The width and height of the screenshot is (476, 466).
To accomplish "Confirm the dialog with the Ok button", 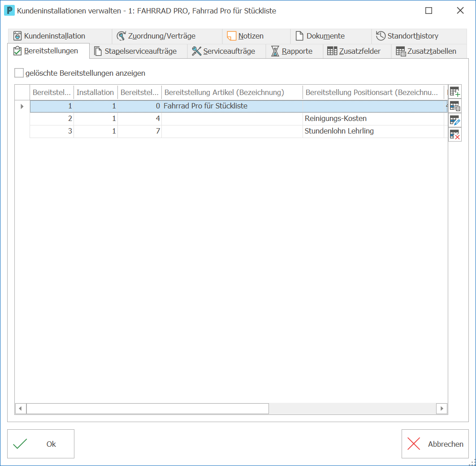I will point(41,444).
